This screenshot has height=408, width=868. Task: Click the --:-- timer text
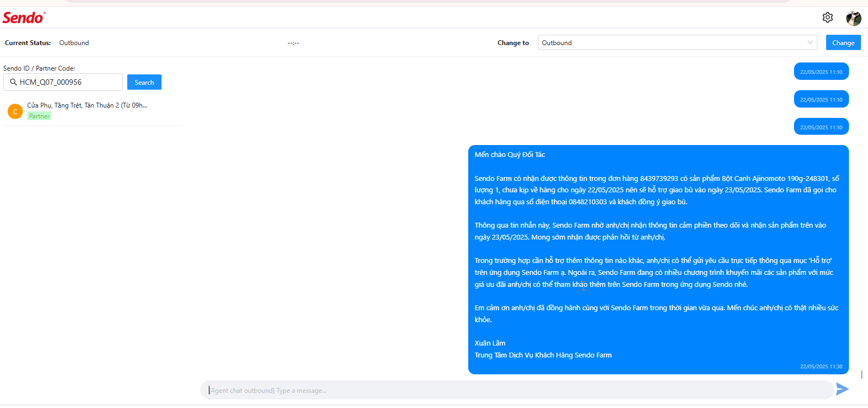[x=293, y=43]
